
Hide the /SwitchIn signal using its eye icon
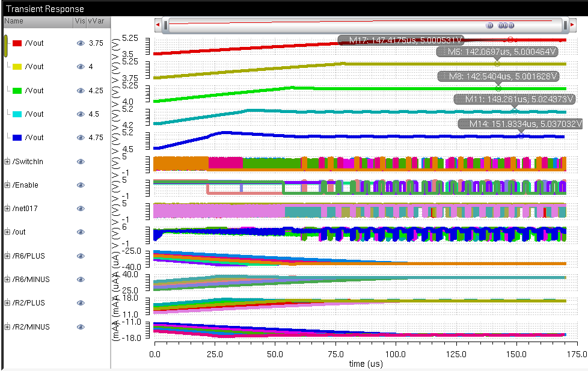80,161
